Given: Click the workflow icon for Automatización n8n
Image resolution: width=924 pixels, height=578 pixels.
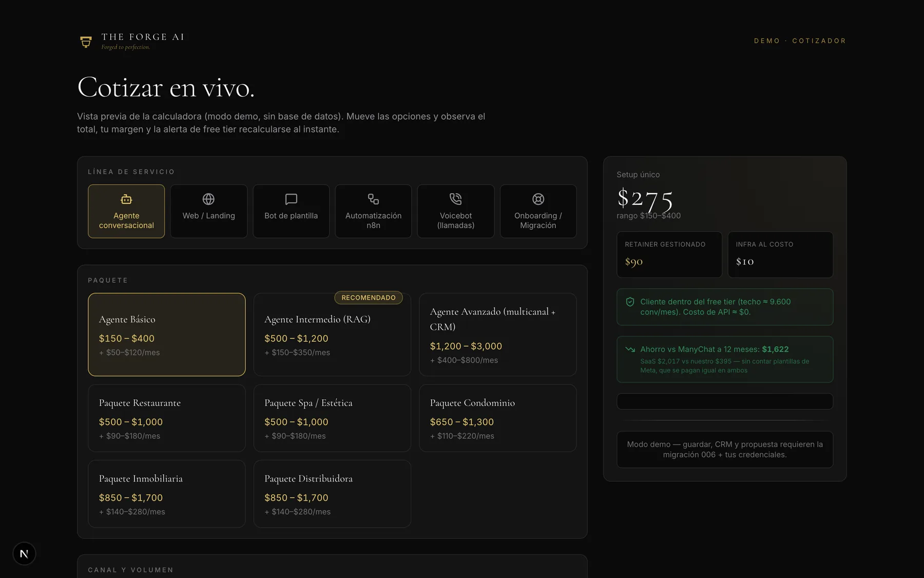Looking at the screenshot, I should coord(373,199).
